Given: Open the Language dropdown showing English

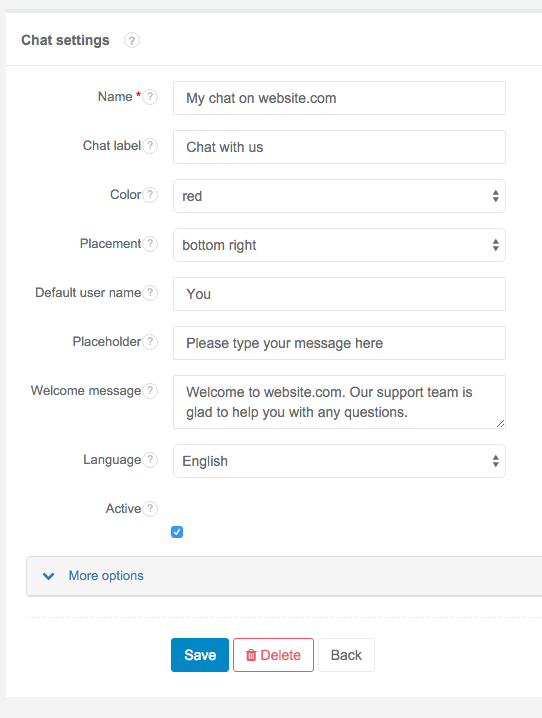Looking at the screenshot, I should [x=339, y=461].
